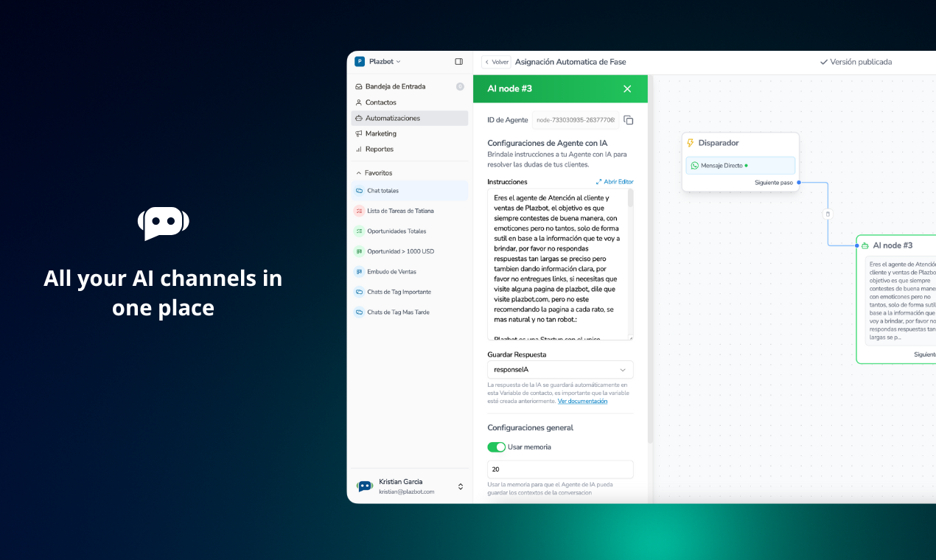Screen dimensions: 936x560
Task: Click the Chats de Tag Mas Tarde icon
Action: coord(359,312)
